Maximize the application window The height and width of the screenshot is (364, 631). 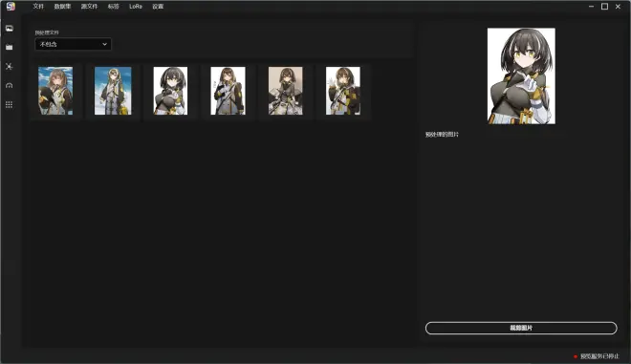point(604,7)
